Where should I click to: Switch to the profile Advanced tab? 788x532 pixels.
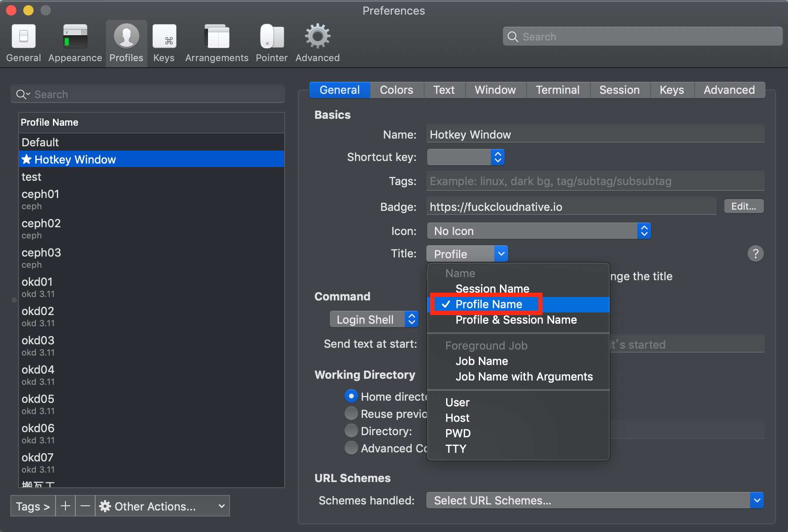pos(729,90)
